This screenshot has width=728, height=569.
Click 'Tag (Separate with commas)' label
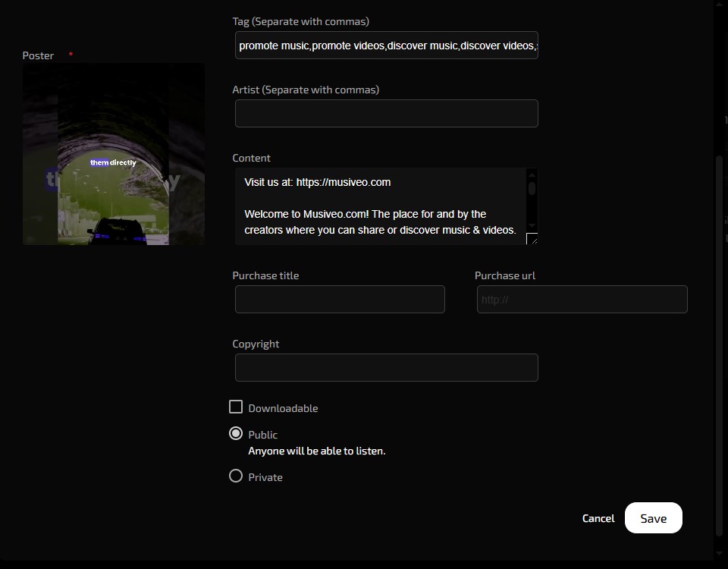coord(301,21)
